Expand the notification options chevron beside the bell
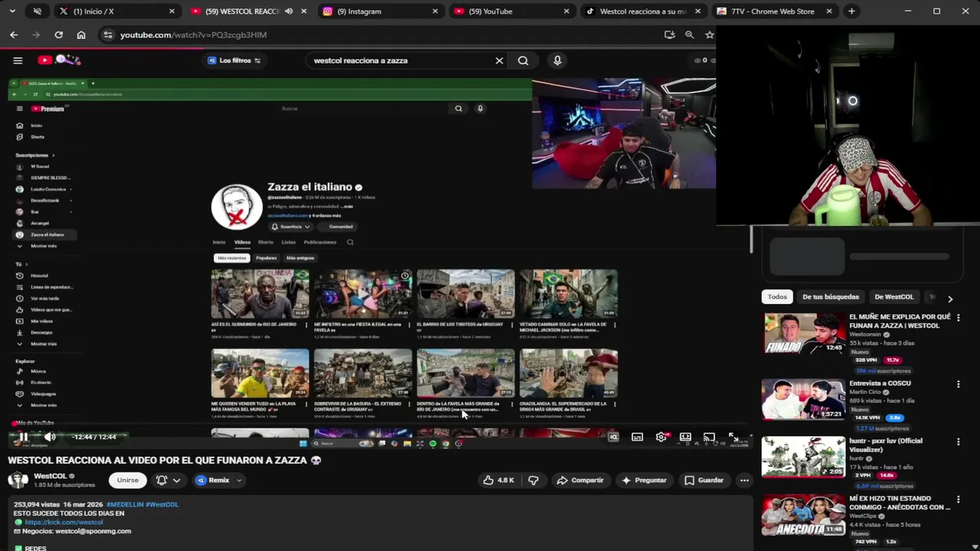This screenshot has width=980, height=551. click(177, 481)
